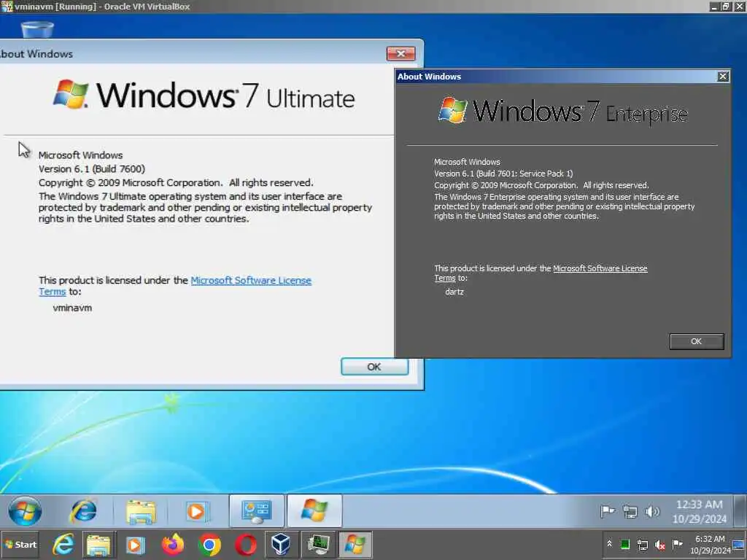Switch to the Control Panel taskbar item in VM
The image size is (747, 560).
[x=257, y=511]
